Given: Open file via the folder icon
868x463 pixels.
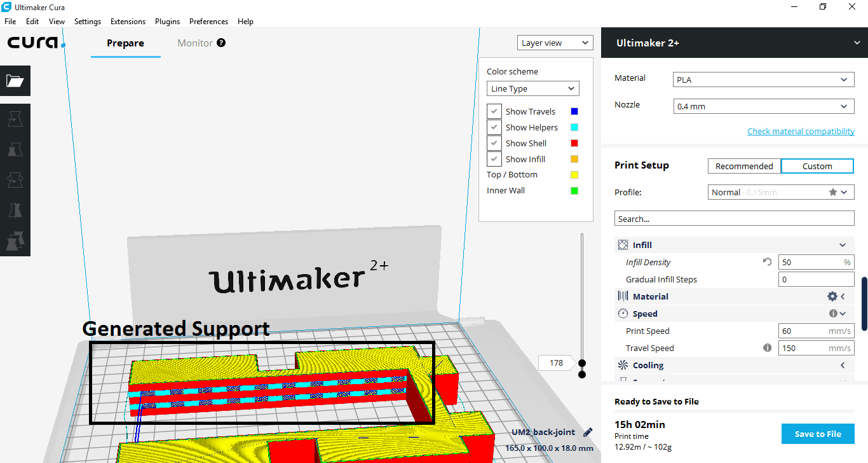Looking at the screenshot, I should pos(15,81).
